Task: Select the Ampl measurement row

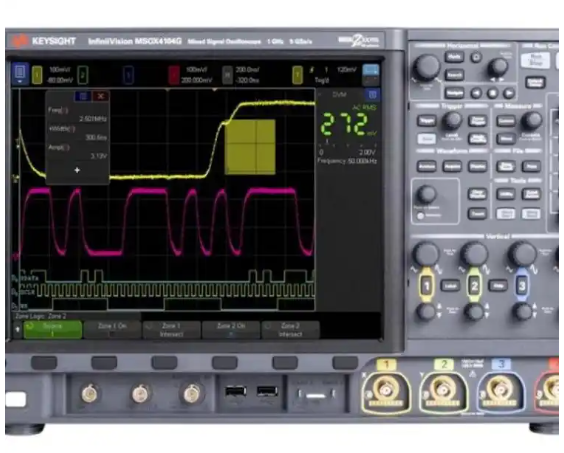Action: coord(77,151)
